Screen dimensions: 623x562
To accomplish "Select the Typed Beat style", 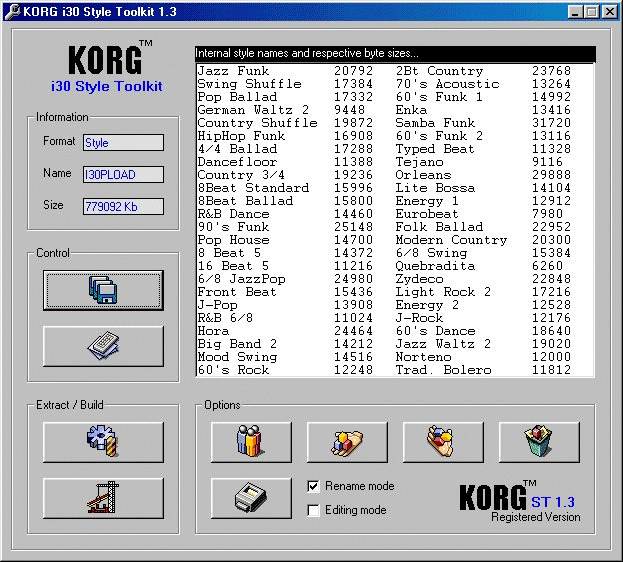I will (x=435, y=149).
